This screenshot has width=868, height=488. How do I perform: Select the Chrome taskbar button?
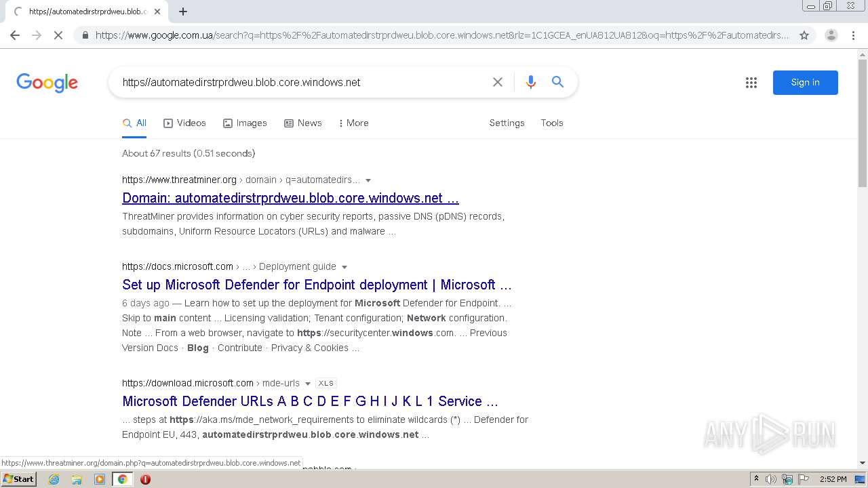pyautogui.click(x=123, y=479)
